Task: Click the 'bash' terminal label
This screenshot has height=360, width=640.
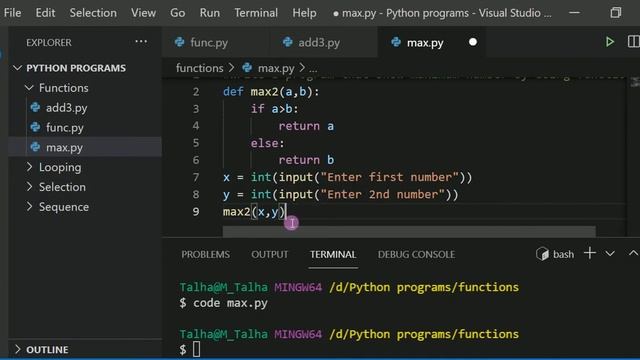Action: pyautogui.click(x=563, y=254)
